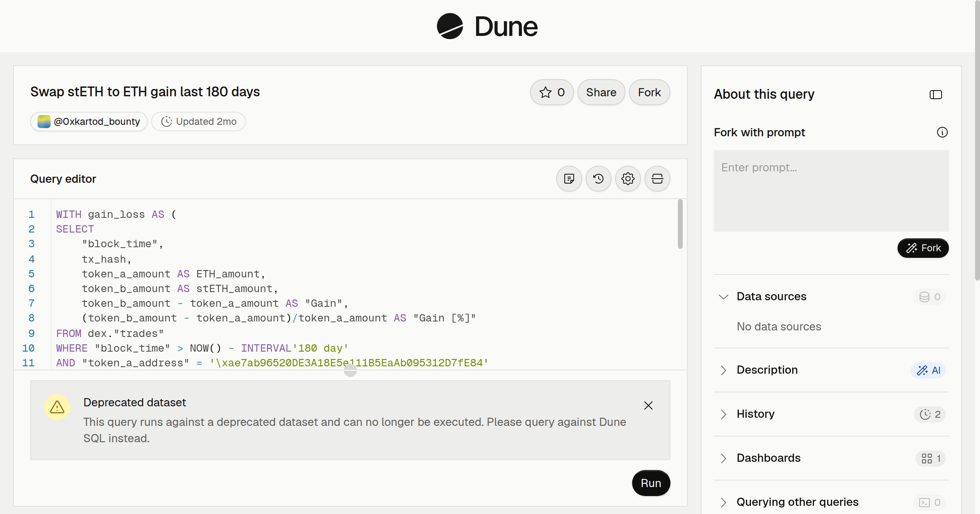This screenshot has width=980, height=514.
Task: Generate description with AI badge
Action: pyautogui.click(x=928, y=370)
